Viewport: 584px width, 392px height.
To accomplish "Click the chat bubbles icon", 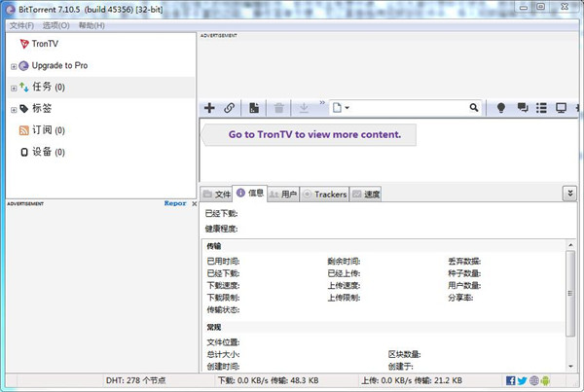I will point(523,108).
